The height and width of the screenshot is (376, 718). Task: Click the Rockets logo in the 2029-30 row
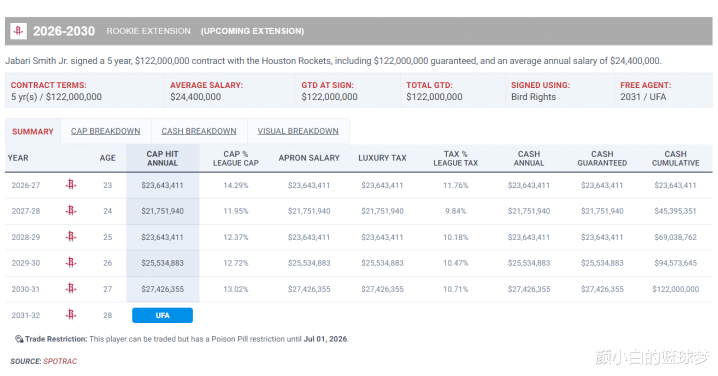tap(71, 263)
